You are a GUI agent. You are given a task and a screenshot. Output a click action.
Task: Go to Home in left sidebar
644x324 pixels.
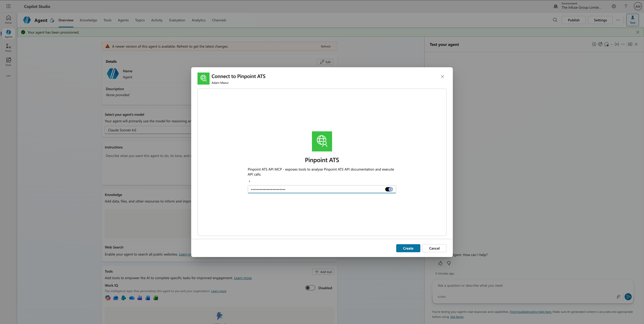[8, 19]
